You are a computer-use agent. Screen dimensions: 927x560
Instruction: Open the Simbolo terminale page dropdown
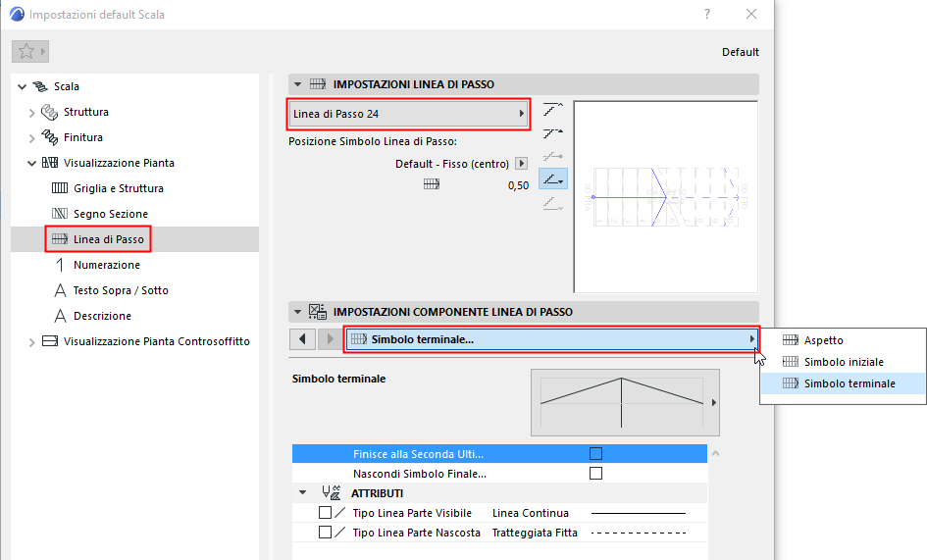click(x=551, y=339)
